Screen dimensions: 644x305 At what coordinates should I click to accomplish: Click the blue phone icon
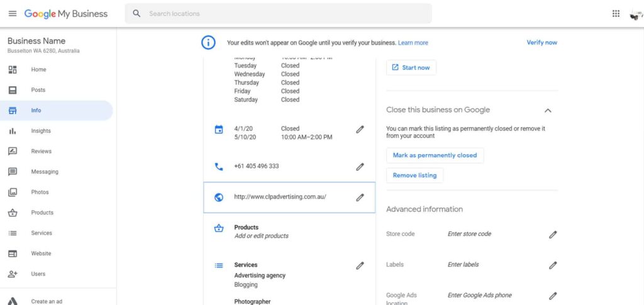pos(219,167)
